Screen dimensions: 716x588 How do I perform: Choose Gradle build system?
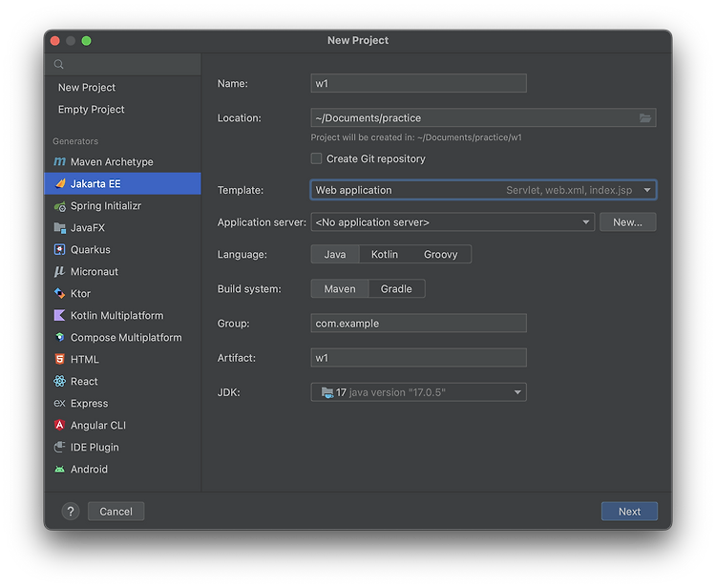pyautogui.click(x=396, y=289)
